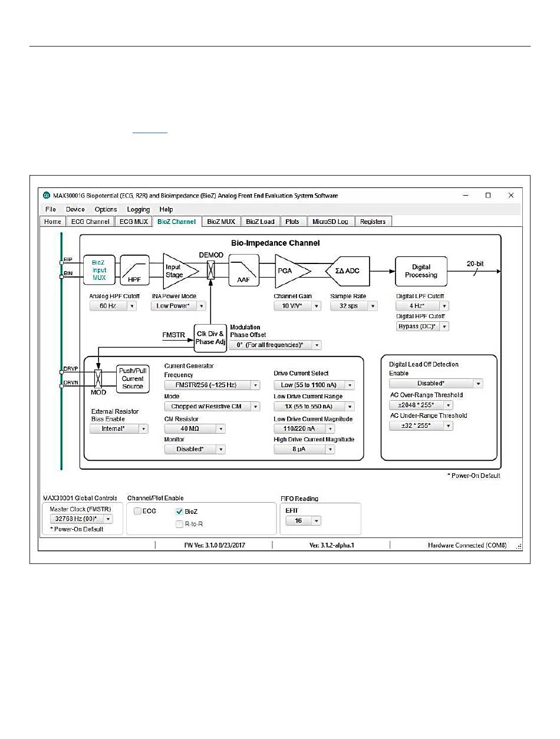
Task: Click the DEMOD switch symbol
Action: coord(210,270)
